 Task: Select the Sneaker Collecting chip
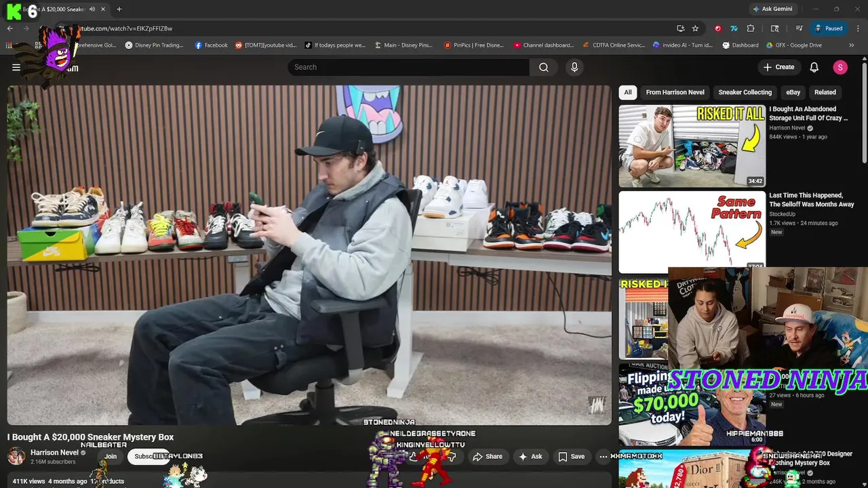click(x=745, y=92)
